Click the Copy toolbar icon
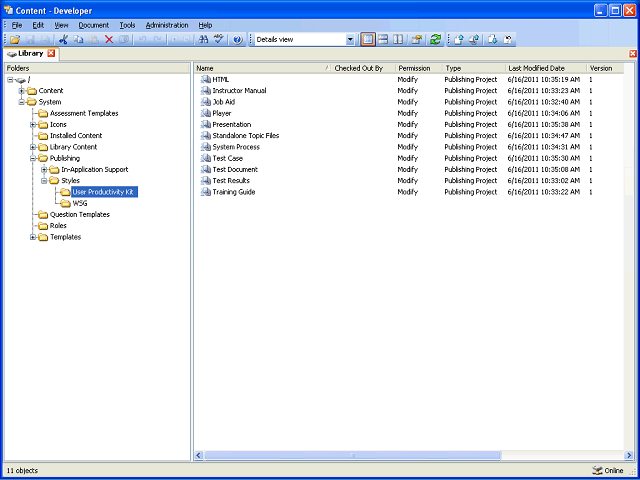 pos(78,40)
